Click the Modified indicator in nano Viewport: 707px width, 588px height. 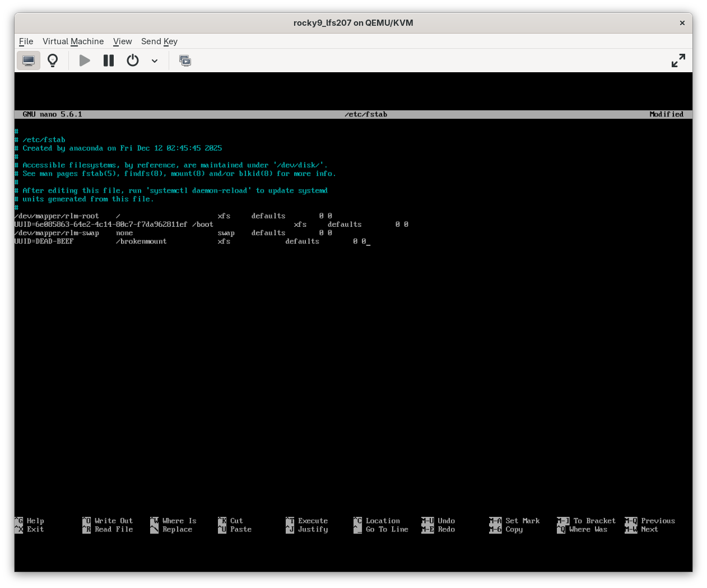(666, 114)
